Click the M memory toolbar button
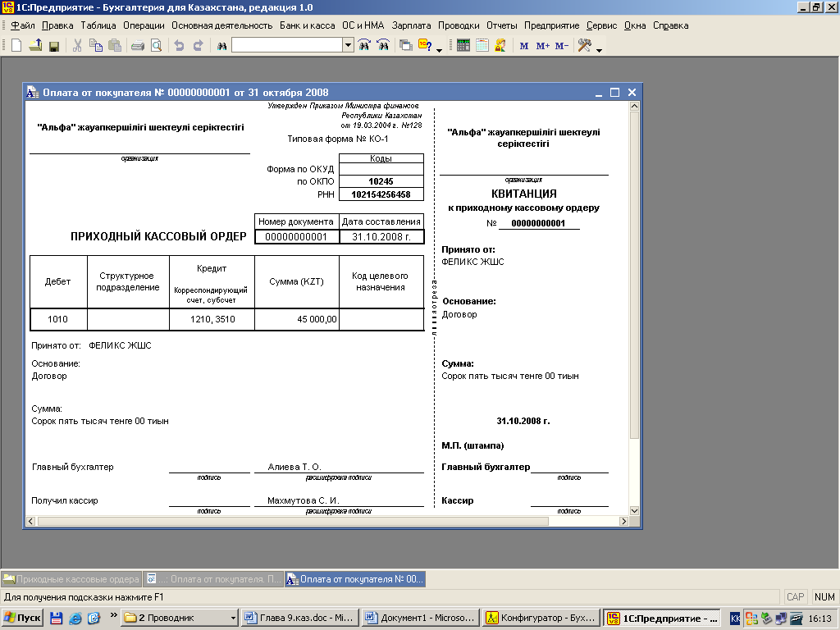Screen dimensions: 840x630 pyautogui.click(x=524, y=46)
